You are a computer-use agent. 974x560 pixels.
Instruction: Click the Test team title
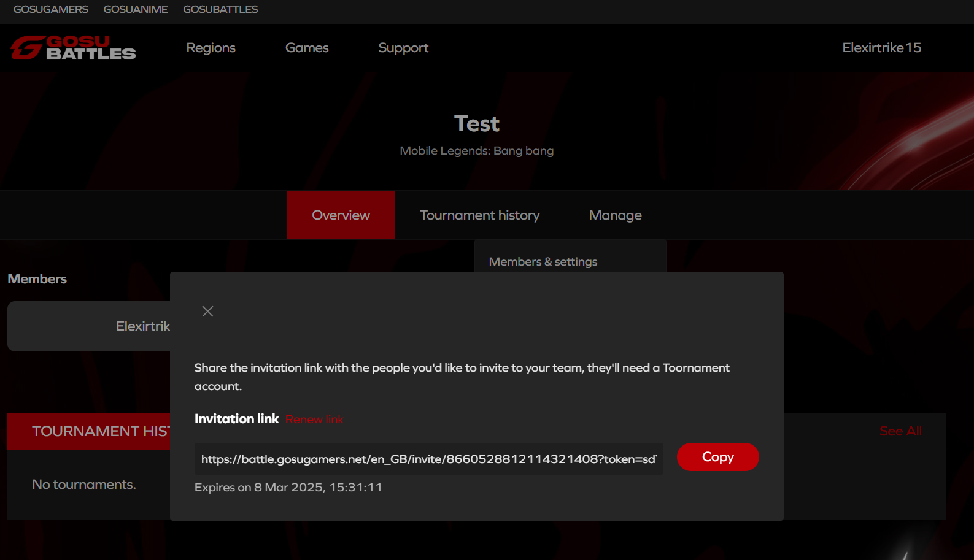[x=477, y=124]
